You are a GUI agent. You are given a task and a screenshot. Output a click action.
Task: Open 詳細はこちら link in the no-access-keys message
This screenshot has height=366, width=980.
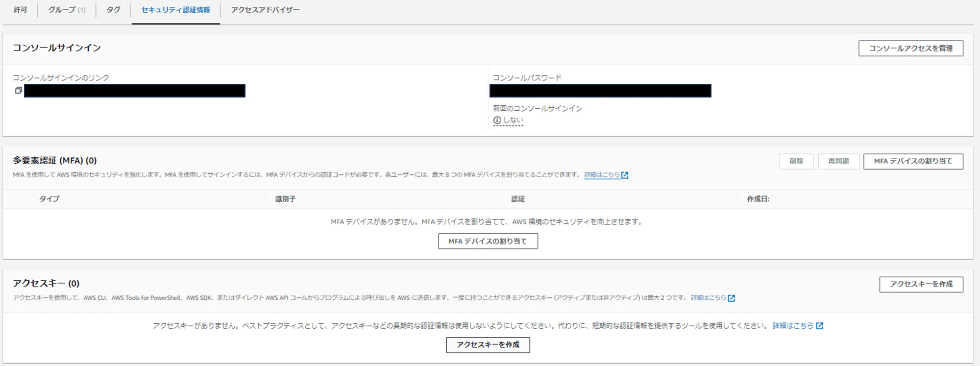798,326
